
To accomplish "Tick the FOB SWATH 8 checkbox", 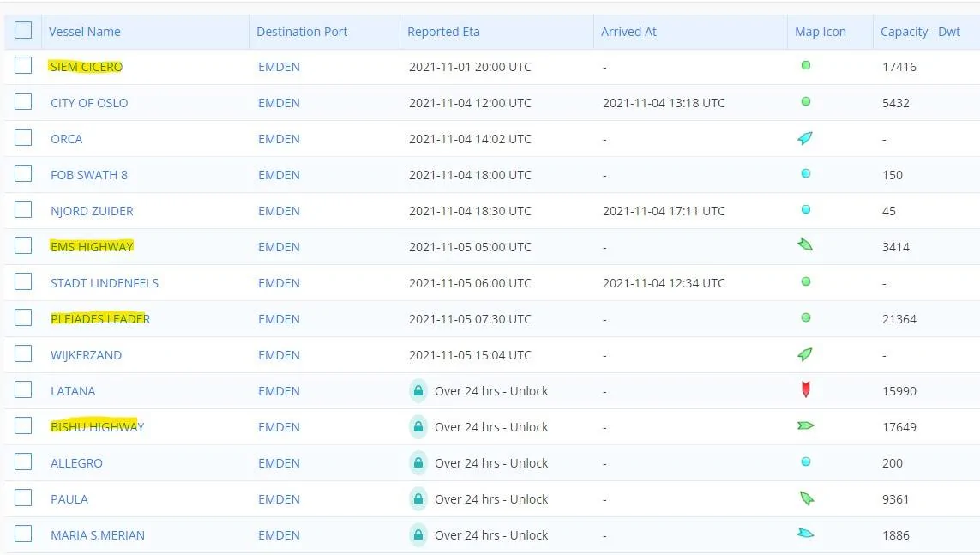I will pyautogui.click(x=23, y=174).
